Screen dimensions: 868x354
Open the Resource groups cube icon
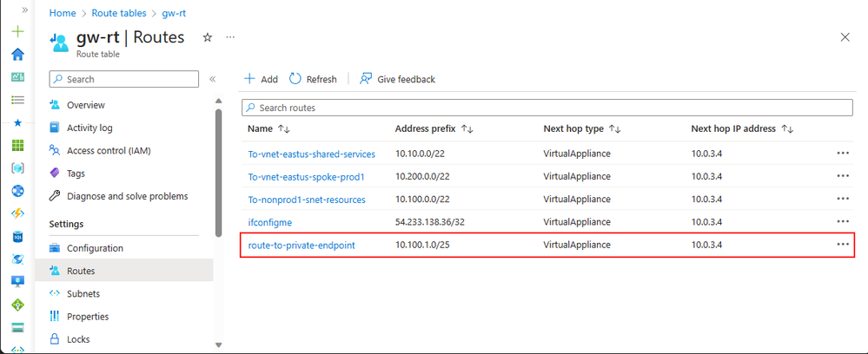point(18,168)
